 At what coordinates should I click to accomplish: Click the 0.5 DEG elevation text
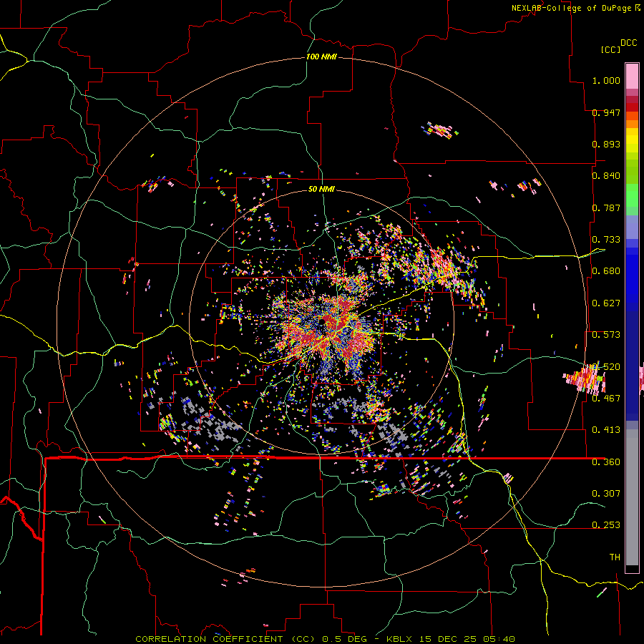coord(345,639)
